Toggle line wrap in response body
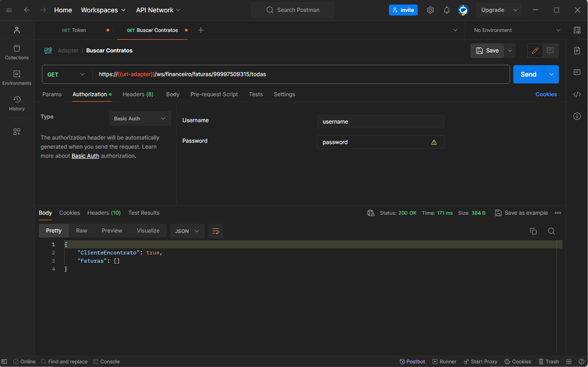 pyautogui.click(x=216, y=231)
